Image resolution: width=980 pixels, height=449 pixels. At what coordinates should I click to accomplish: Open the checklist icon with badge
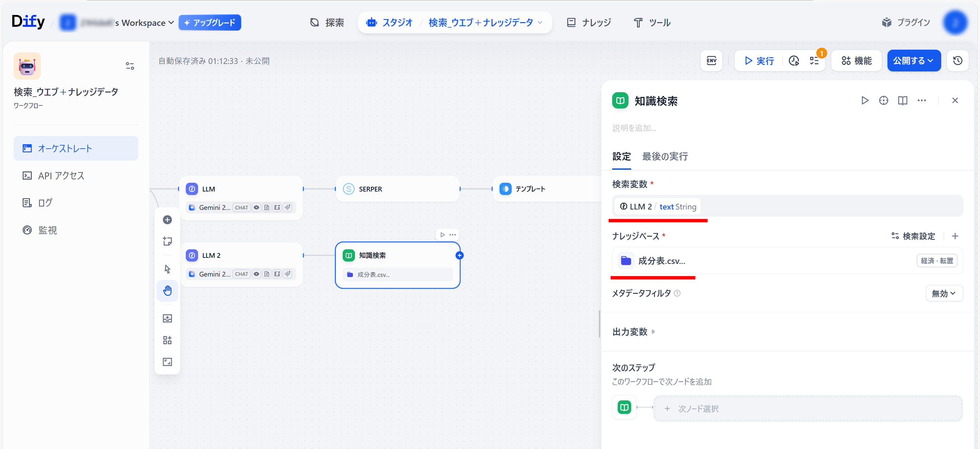pos(814,61)
